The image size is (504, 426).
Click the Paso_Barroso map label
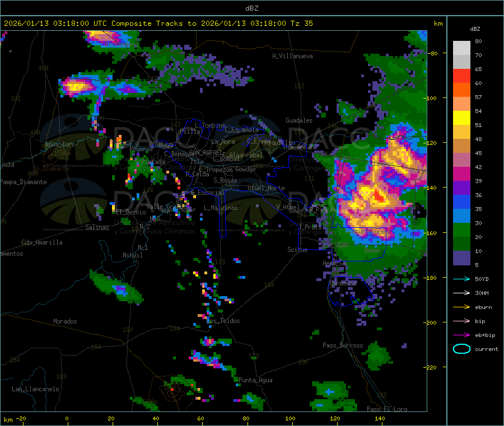[343, 345]
